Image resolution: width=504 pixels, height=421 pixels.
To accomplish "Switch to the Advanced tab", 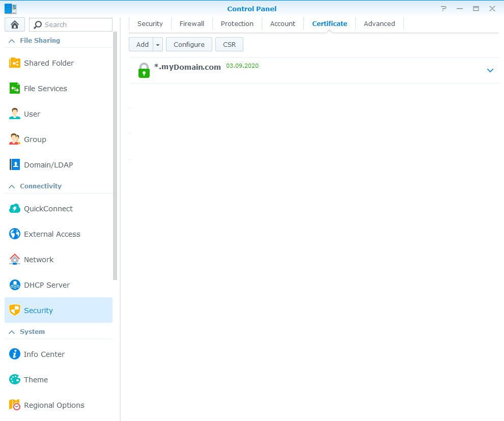I will click(379, 23).
